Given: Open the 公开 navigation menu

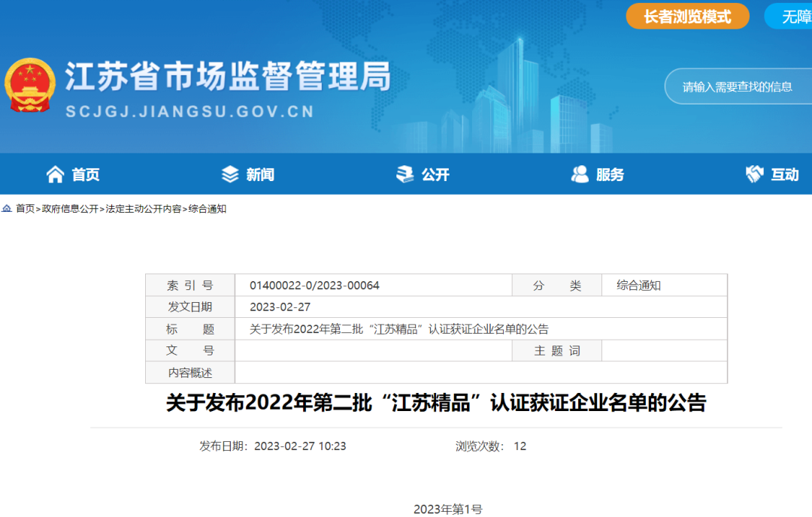Looking at the screenshot, I should (x=436, y=174).
